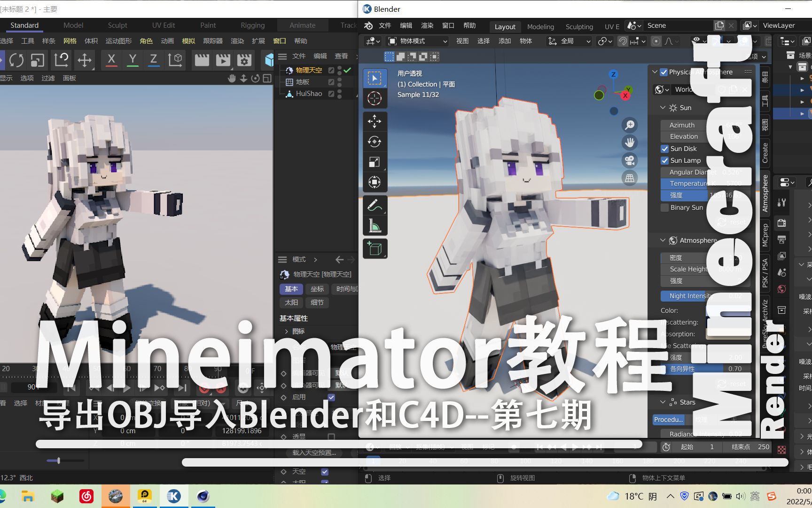Open the editor type dropdown in Blender
Viewport: 812px width, 508px height.
[373, 41]
